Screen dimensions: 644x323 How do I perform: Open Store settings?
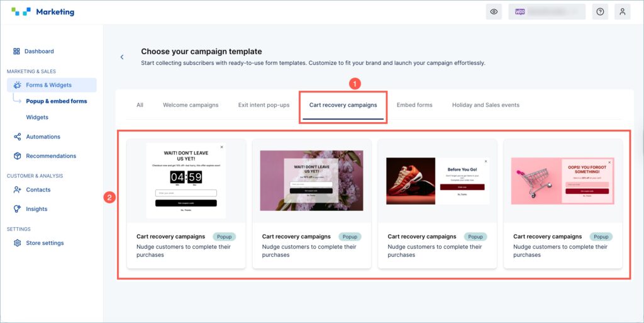(x=45, y=243)
